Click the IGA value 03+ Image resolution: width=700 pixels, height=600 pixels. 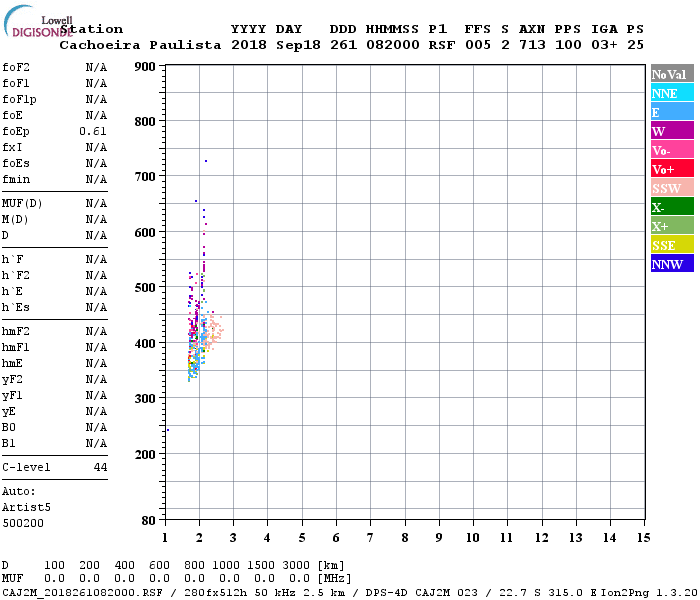[x=604, y=45]
